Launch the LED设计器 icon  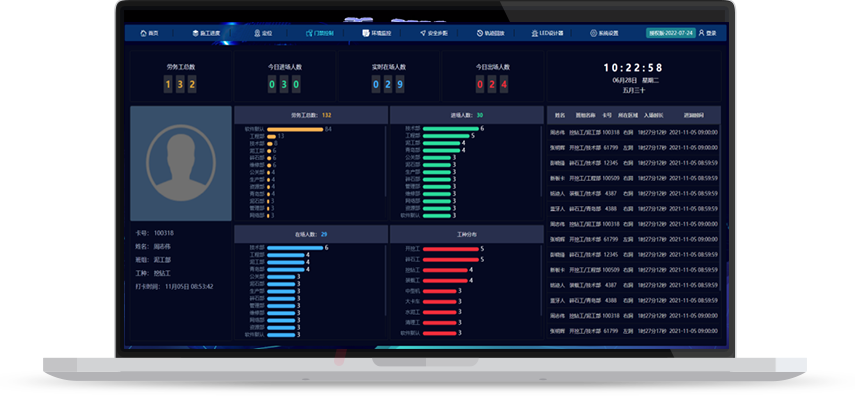(x=534, y=33)
